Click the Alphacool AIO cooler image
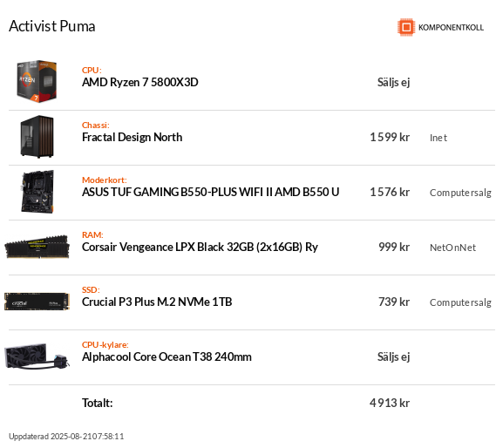This screenshot has width=503, height=448. tap(37, 356)
